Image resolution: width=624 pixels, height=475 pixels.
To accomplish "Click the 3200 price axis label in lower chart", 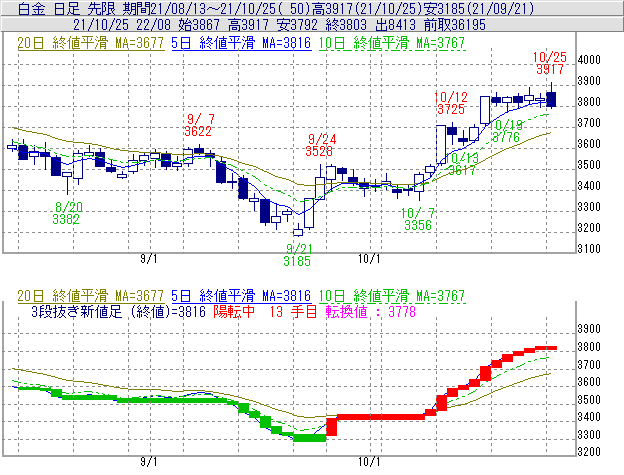I will coord(589,452).
